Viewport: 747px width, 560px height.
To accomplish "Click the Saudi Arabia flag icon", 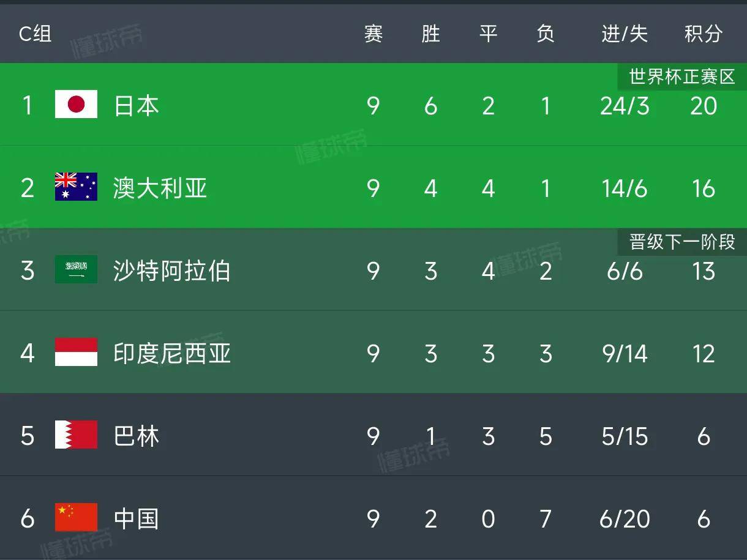I will (76, 270).
